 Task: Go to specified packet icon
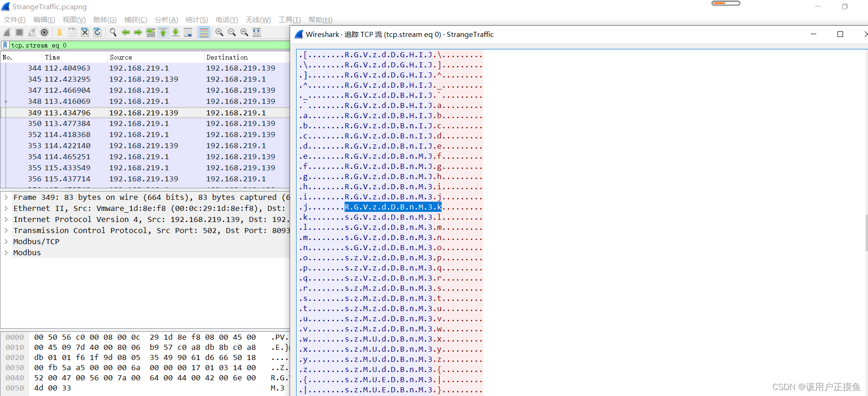tap(151, 32)
